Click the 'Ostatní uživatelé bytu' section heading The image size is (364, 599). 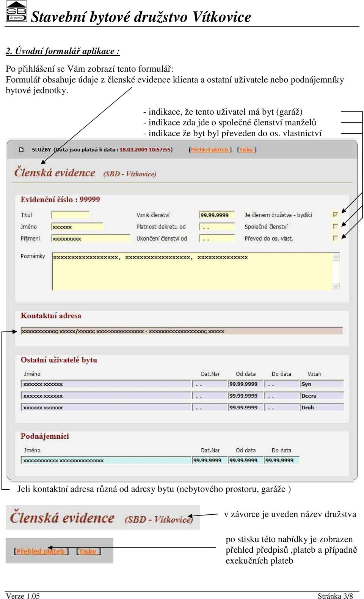tap(59, 360)
